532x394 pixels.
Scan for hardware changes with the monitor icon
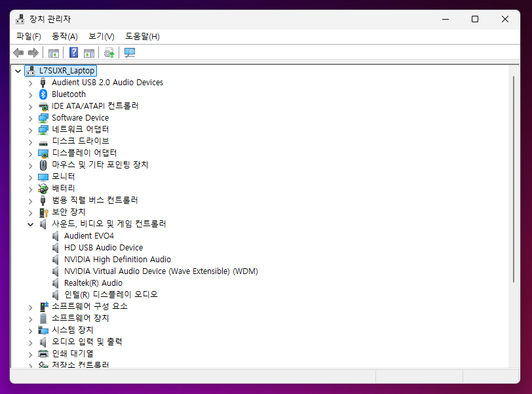tap(129, 52)
